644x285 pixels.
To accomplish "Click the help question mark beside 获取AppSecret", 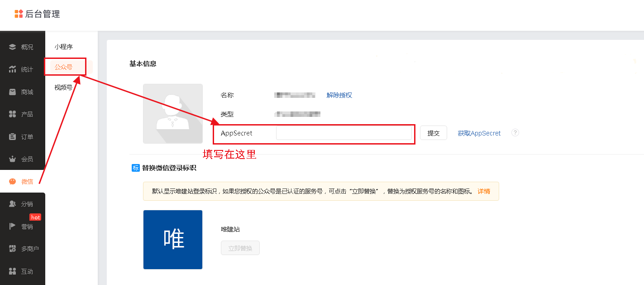I will click(515, 133).
